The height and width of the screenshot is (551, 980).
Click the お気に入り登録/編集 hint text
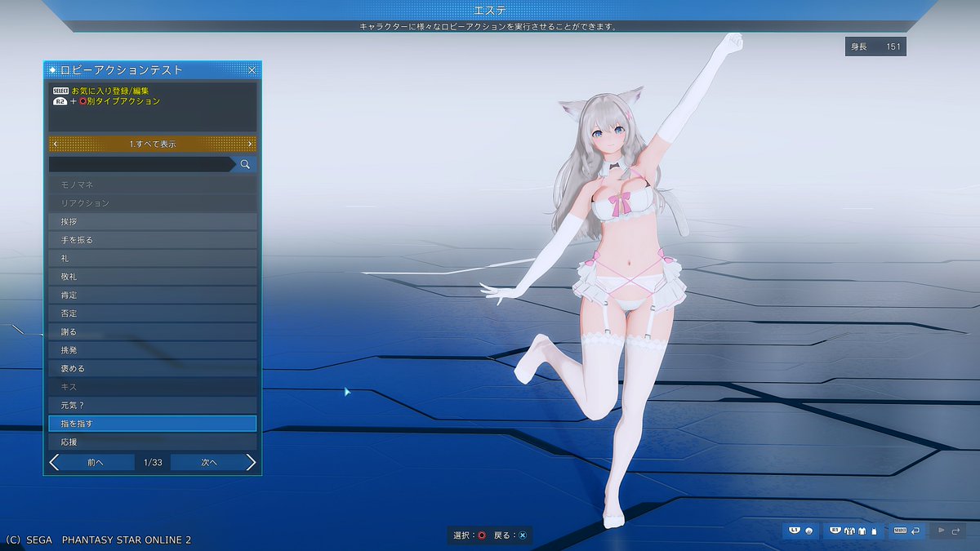110,91
